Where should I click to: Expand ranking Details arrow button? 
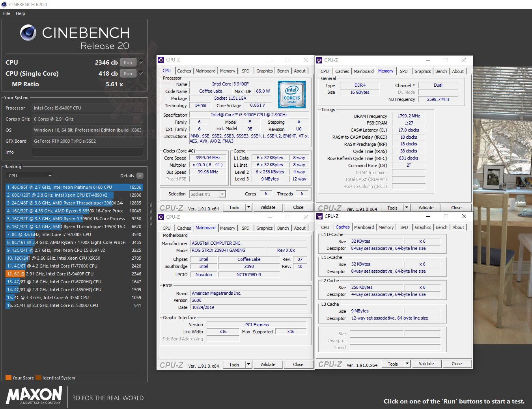(x=140, y=176)
